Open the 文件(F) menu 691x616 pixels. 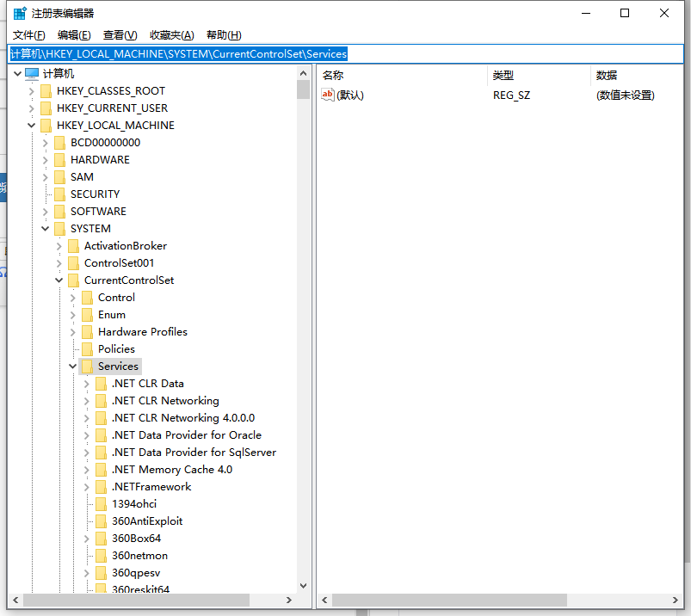tap(28, 35)
